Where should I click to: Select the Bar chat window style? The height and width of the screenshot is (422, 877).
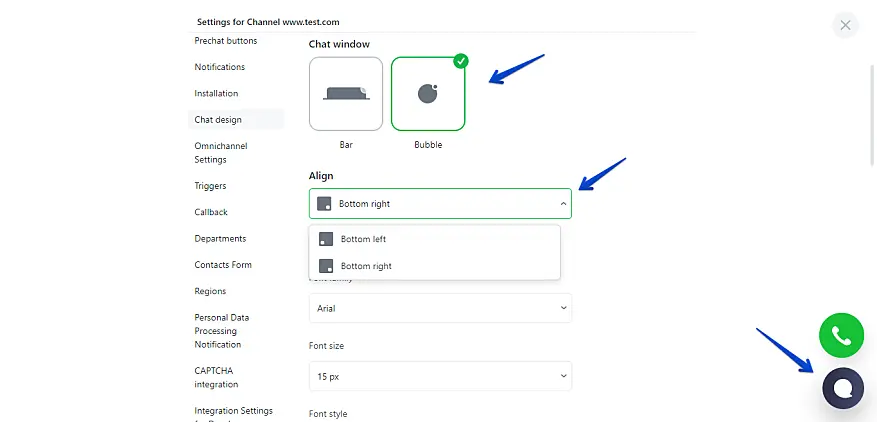(346, 94)
